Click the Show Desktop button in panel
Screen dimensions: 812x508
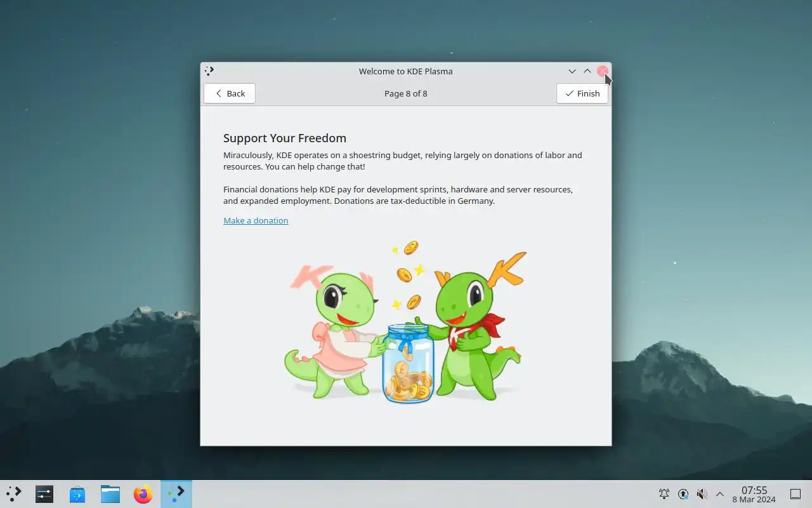click(796, 494)
